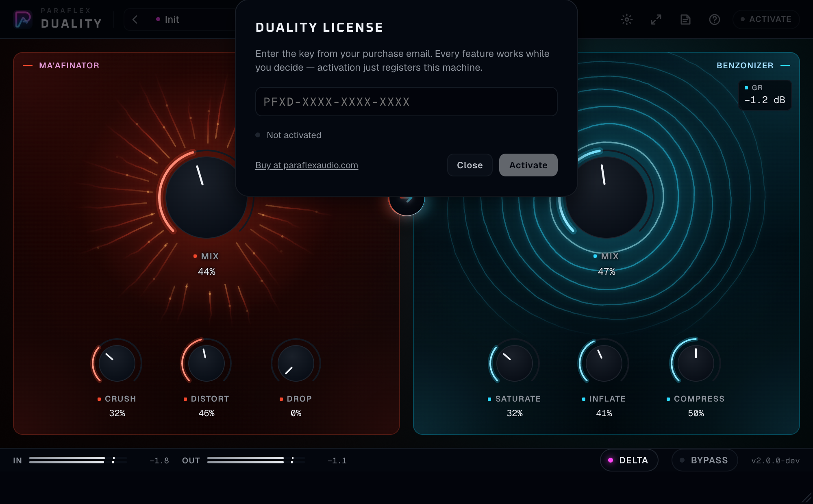Screen dimensions: 813x504
Task: Click the expand window arrows icon
Action: pos(656,19)
